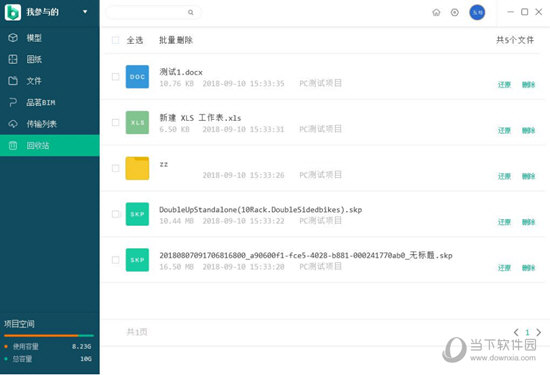This screenshot has width=550, height=375.
Task: Click the project space usage bar
Action: (49, 336)
